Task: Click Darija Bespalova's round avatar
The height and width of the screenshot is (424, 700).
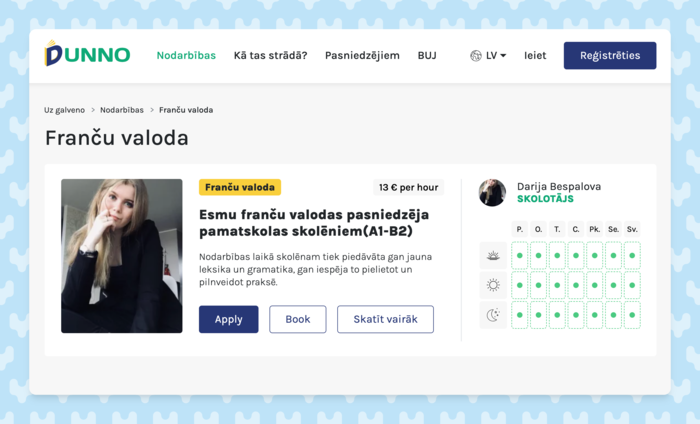Action: pos(492,193)
